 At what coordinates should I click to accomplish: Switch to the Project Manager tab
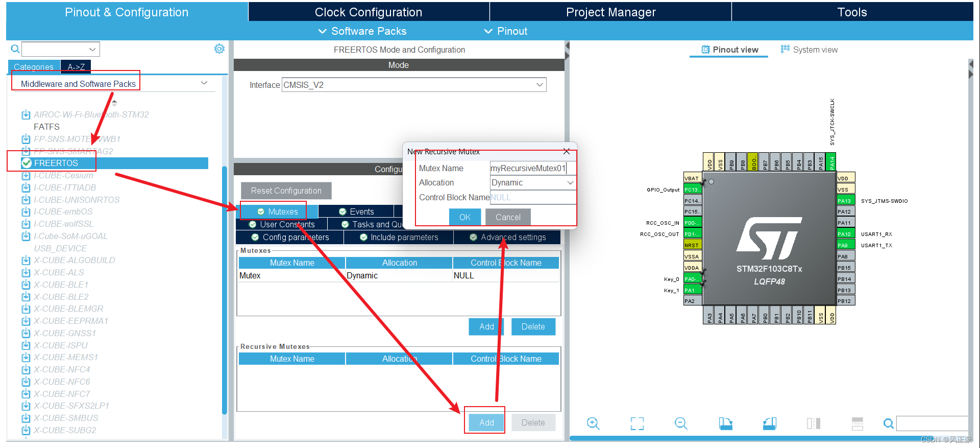(x=610, y=12)
